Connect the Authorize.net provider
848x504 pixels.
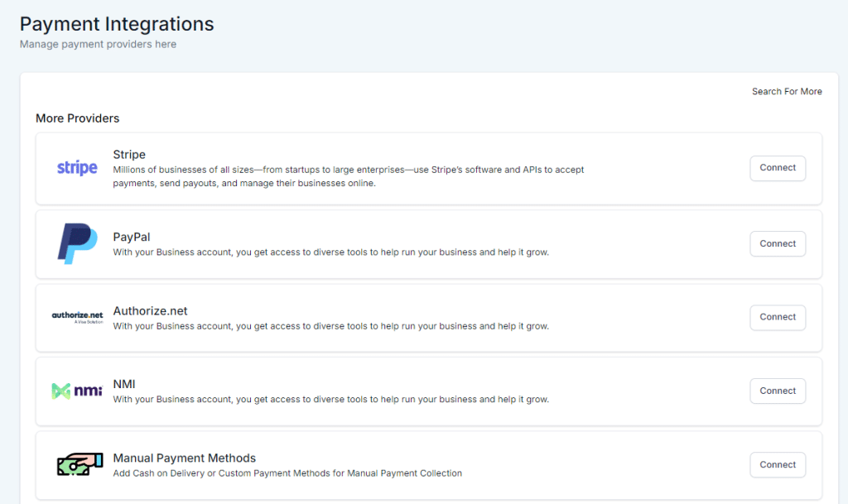coord(778,317)
